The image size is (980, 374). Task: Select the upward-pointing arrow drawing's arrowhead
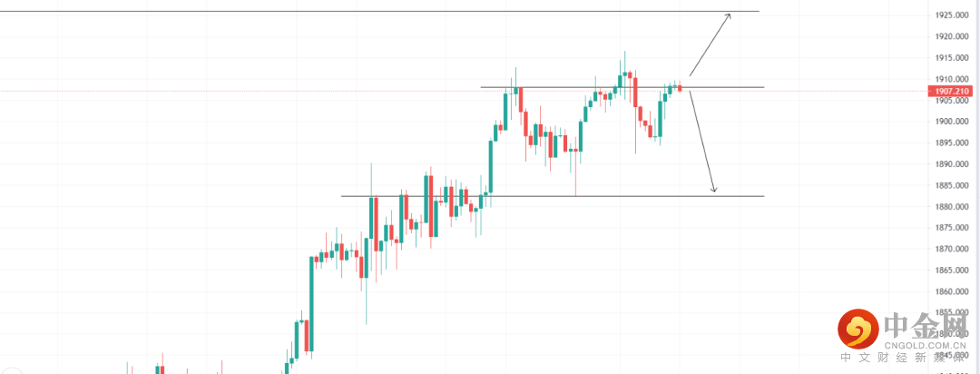click(728, 15)
